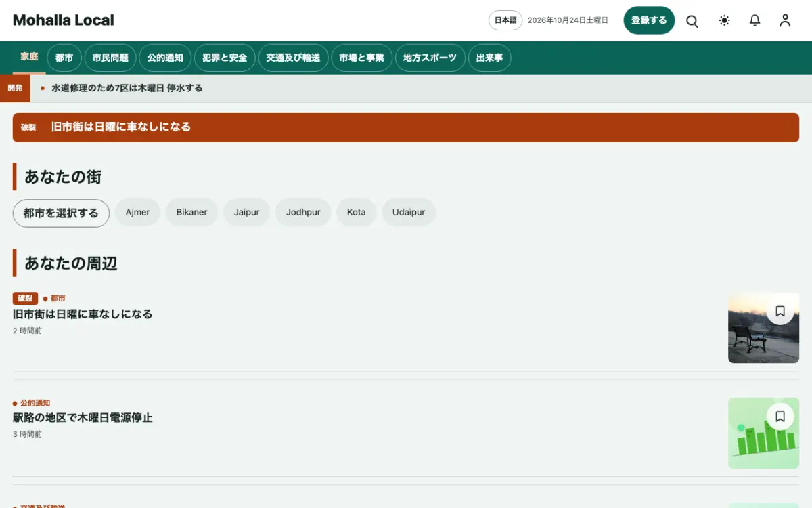Open the search icon in header
Viewport: 812px width, 508px height.
coord(692,20)
